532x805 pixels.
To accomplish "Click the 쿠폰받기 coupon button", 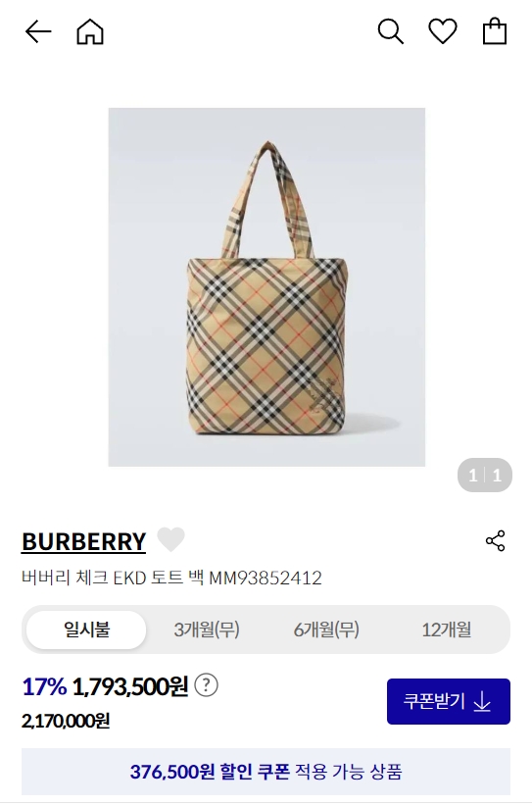I will 449,701.
